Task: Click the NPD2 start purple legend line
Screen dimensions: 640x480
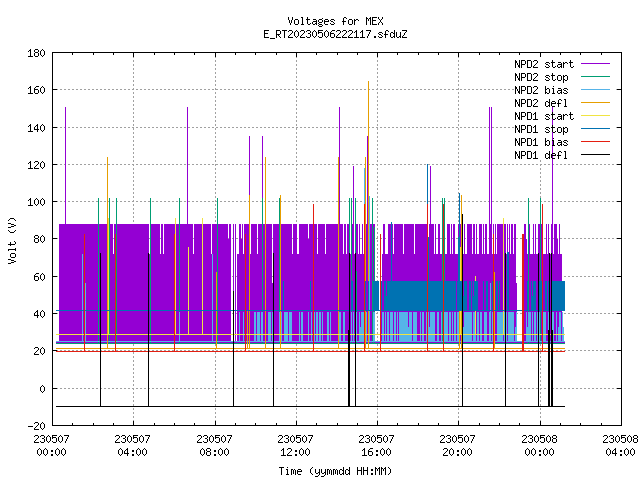Action: (595, 64)
